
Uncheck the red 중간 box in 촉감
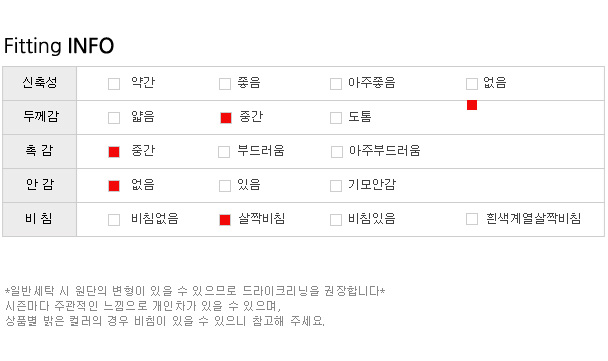tap(114, 152)
